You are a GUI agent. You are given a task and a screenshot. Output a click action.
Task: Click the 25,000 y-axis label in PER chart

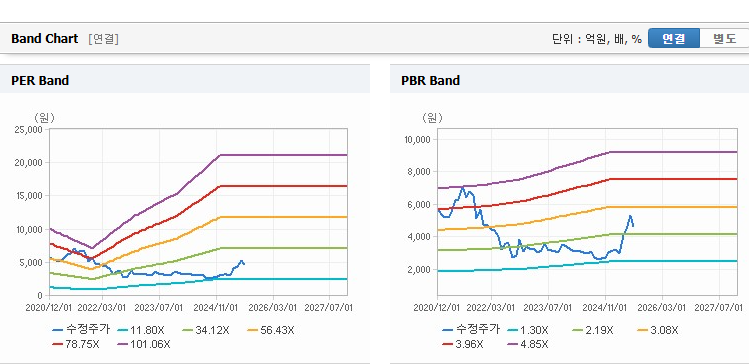[x=30, y=129]
